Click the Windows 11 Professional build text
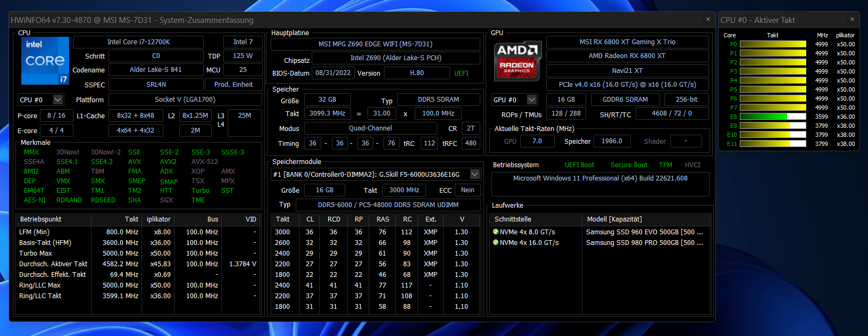Image resolution: width=868 pixels, height=336 pixels. [x=600, y=178]
